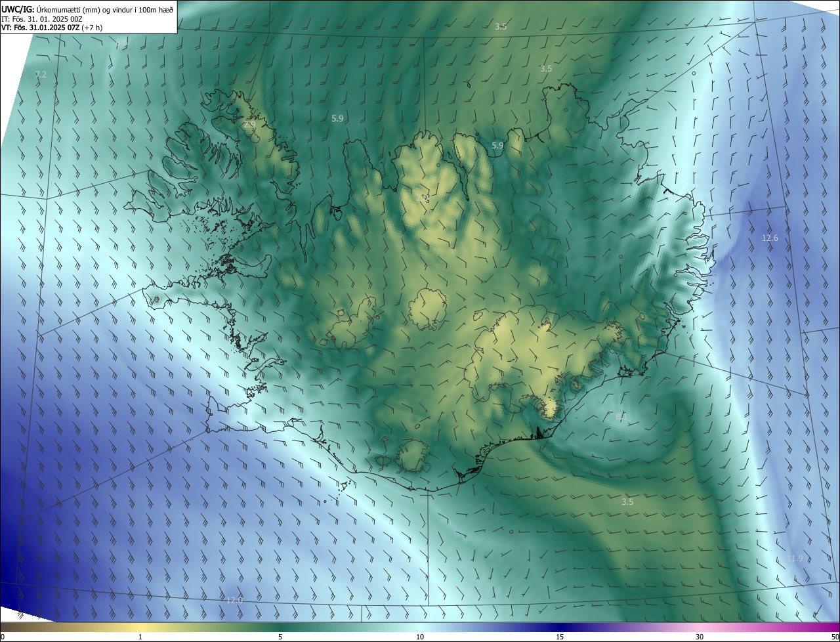The height and width of the screenshot is (642, 840).
Task: Click the 10 tick label on the colour scale
Action: 420,637
